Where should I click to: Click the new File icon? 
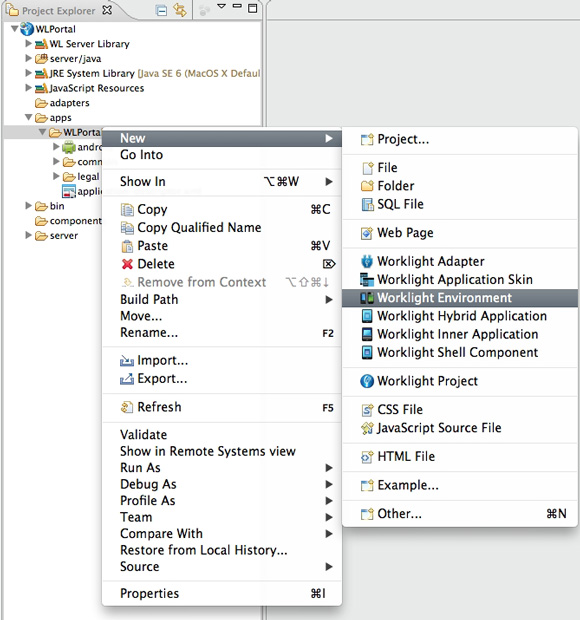click(368, 168)
